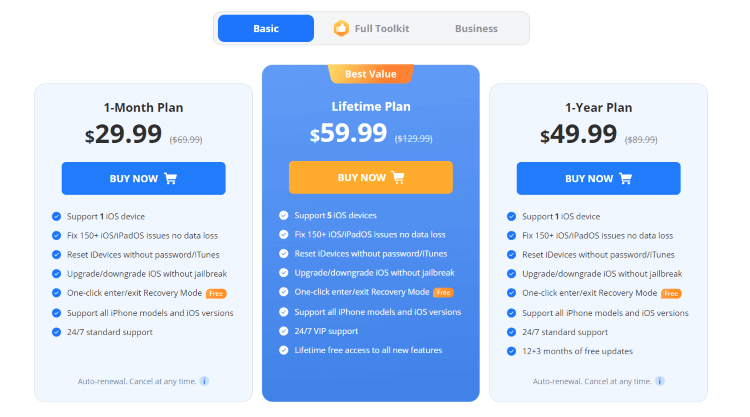Click the Best Value ribbon badge
This screenshot has width=750, height=417.
pyautogui.click(x=371, y=74)
